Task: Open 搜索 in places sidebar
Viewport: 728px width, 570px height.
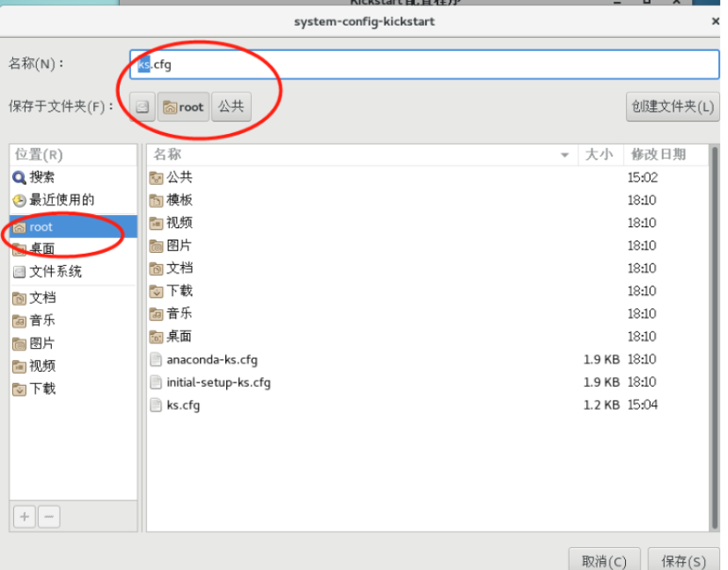Action: tap(73, 177)
